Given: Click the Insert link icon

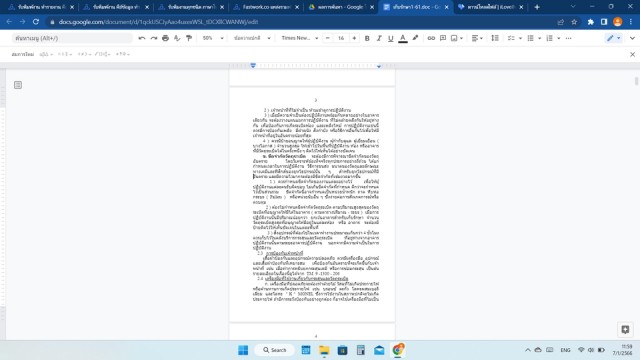Looking at the screenshot, I should [431, 38].
